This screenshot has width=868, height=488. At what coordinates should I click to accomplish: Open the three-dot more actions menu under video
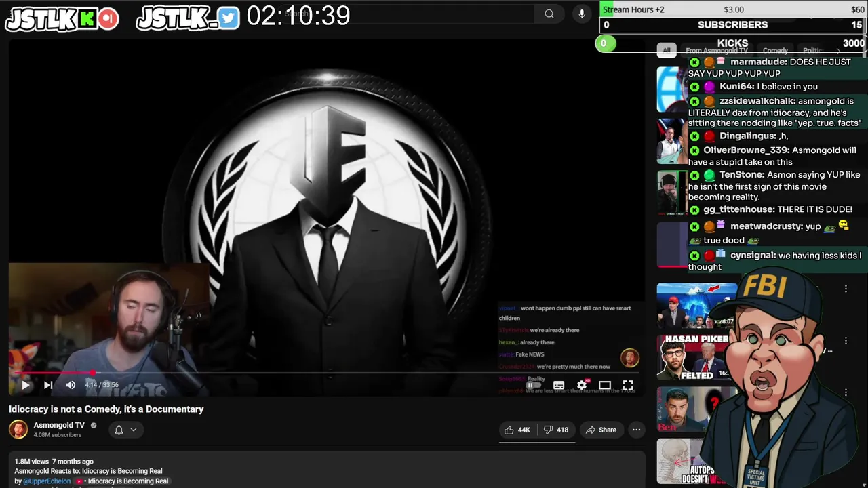coord(636,430)
